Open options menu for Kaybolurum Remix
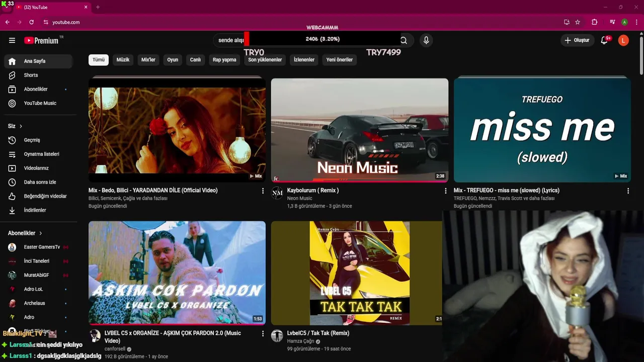644x362 pixels. click(445, 191)
